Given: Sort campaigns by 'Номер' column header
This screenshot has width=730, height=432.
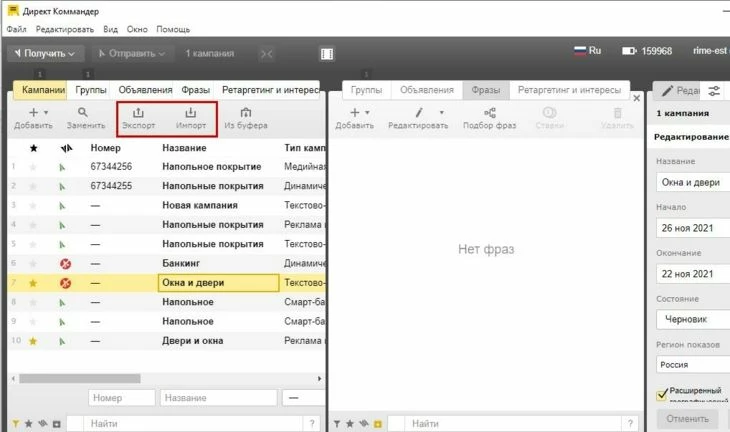Looking at the screenshot, I should (x=106, y=148).
